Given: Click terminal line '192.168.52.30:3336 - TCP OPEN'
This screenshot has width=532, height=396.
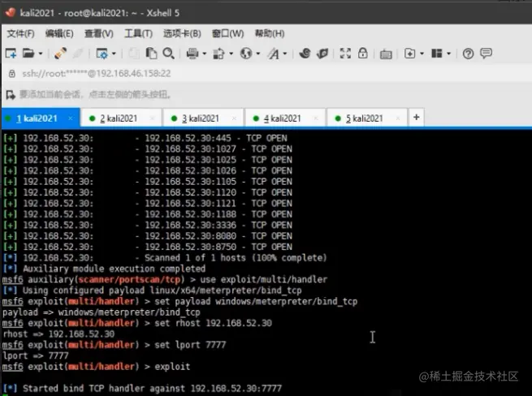Looking at the screenshot, I should 218,225.
